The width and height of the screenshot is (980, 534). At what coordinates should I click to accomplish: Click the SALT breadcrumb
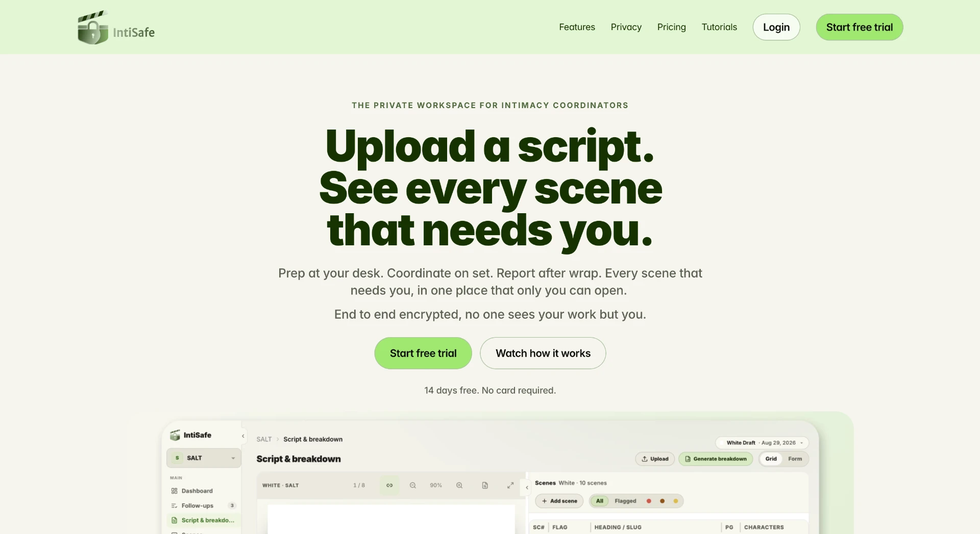264,439
